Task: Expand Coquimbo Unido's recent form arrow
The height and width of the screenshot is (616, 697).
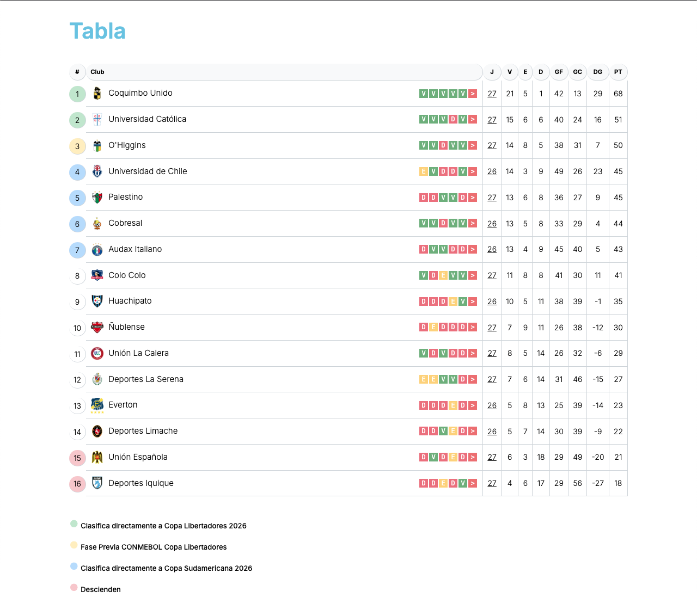Action: click(473, 94)
